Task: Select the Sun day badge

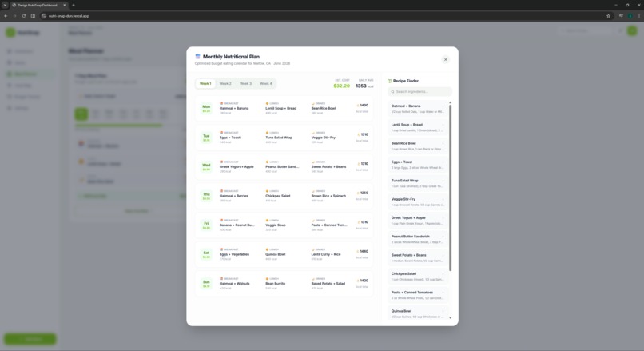Action: tap(206, 284)
